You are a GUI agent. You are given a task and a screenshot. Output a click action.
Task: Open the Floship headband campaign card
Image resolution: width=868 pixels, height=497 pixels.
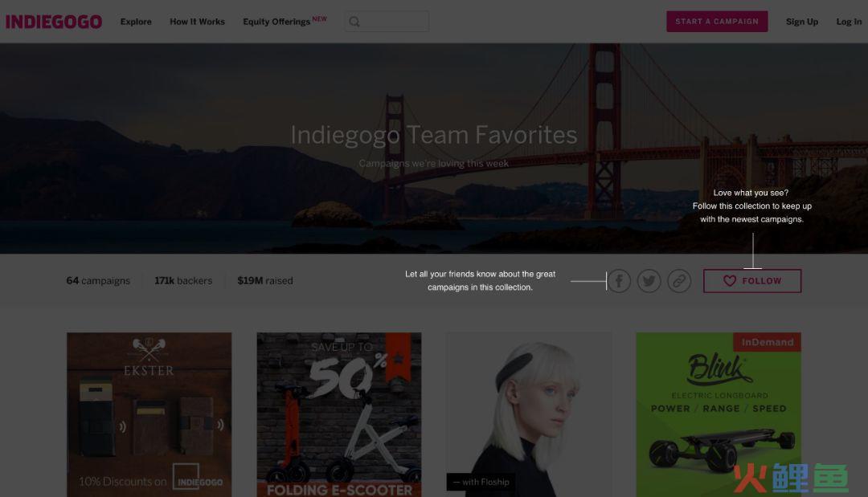coord(529,414)
